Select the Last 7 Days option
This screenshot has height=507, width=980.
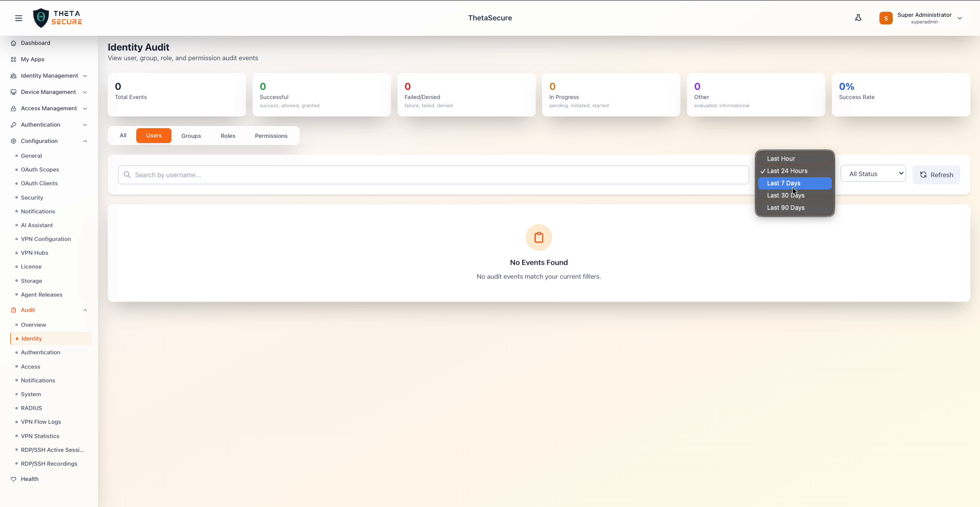(784, 183)
